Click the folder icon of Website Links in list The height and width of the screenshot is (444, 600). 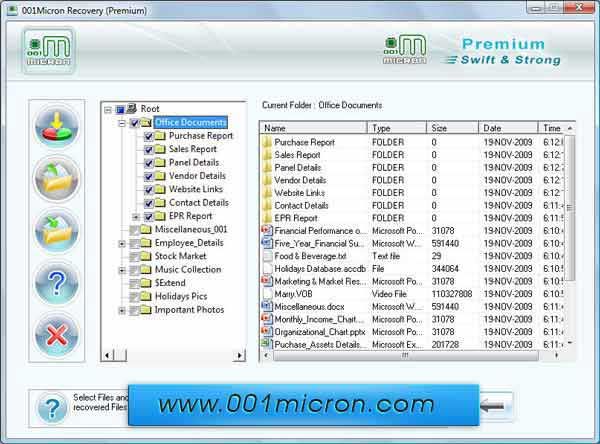pos(267,193)
